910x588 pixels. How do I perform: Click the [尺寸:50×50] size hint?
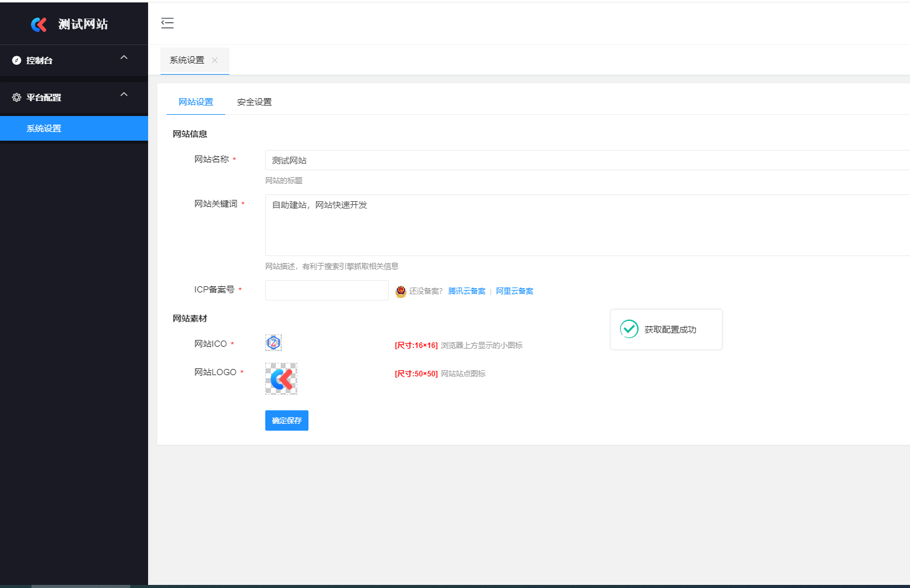(x=416, y=374)
